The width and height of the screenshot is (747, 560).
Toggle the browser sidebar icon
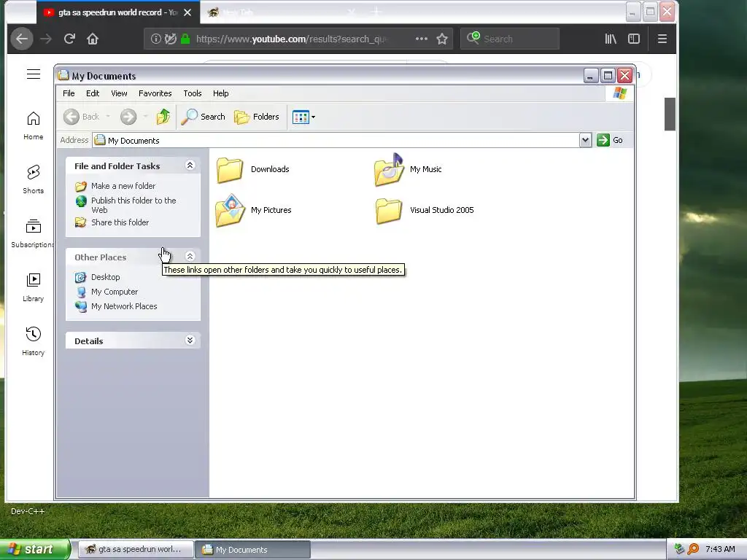pos(634,39)
